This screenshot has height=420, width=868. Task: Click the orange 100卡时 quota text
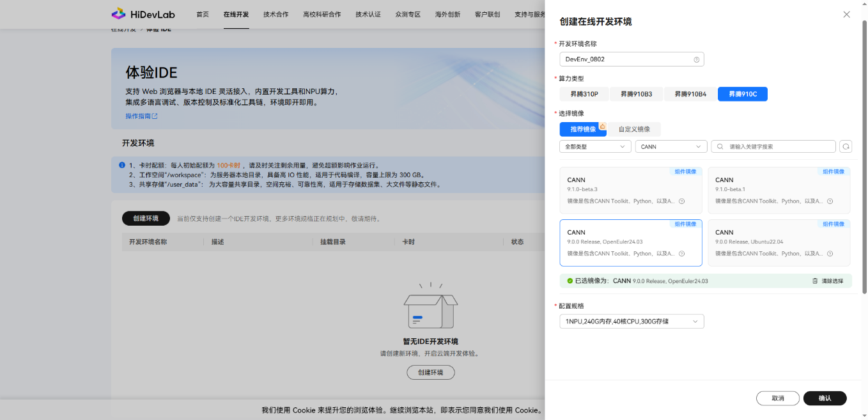pyautogui.click(x=228, y=165)
